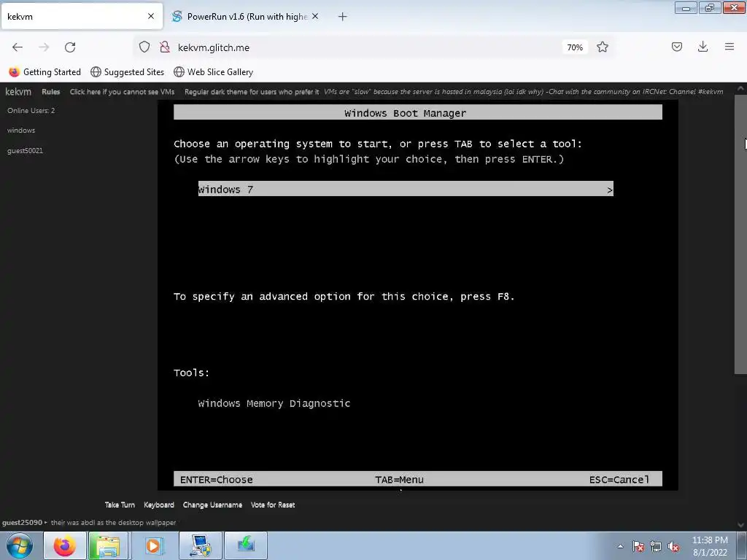Save page to Pocket icon

[x=676, y=47]
